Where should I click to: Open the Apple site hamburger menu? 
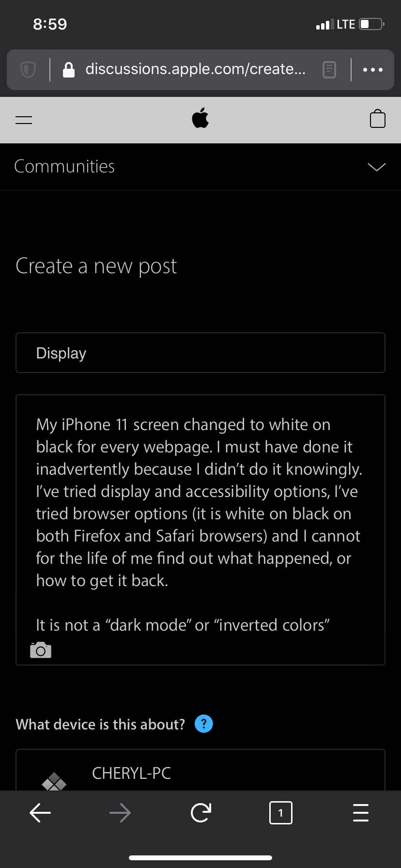23,119
